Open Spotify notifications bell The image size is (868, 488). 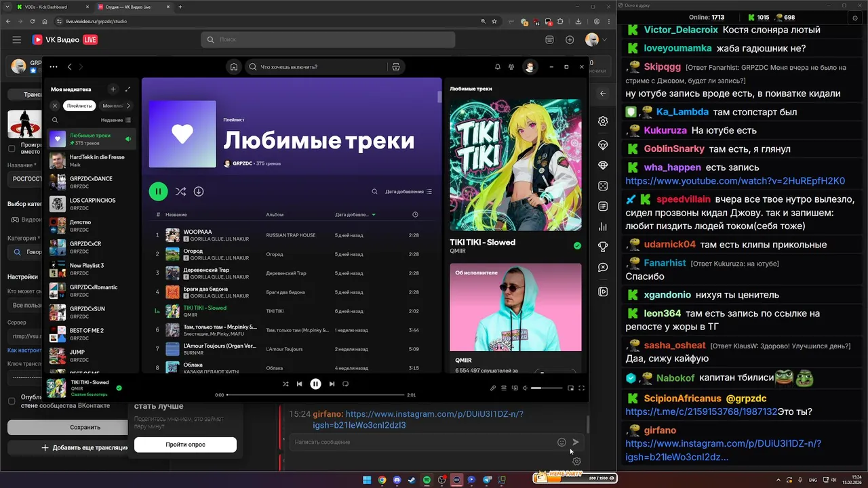tap(498, 67)
